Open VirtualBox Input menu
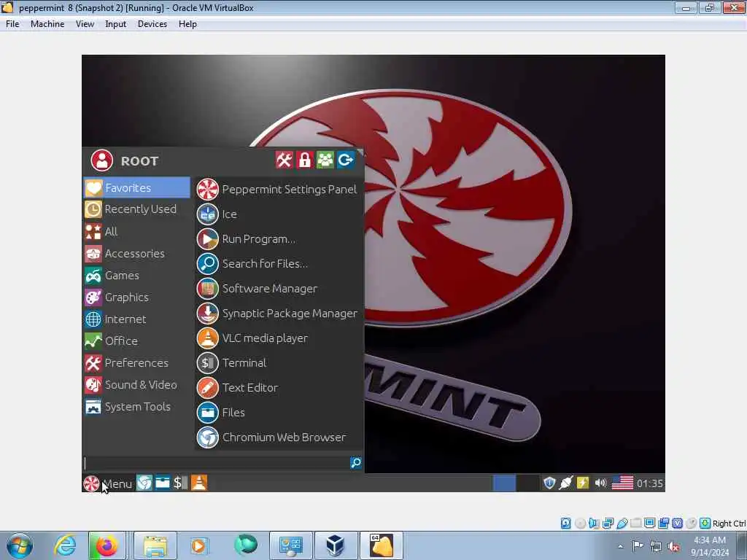747x560 pixels. click(116, 24)
